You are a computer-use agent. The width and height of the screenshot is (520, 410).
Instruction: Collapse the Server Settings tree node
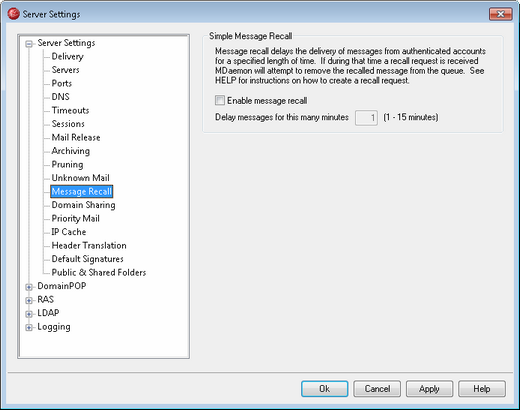(29, 44)
